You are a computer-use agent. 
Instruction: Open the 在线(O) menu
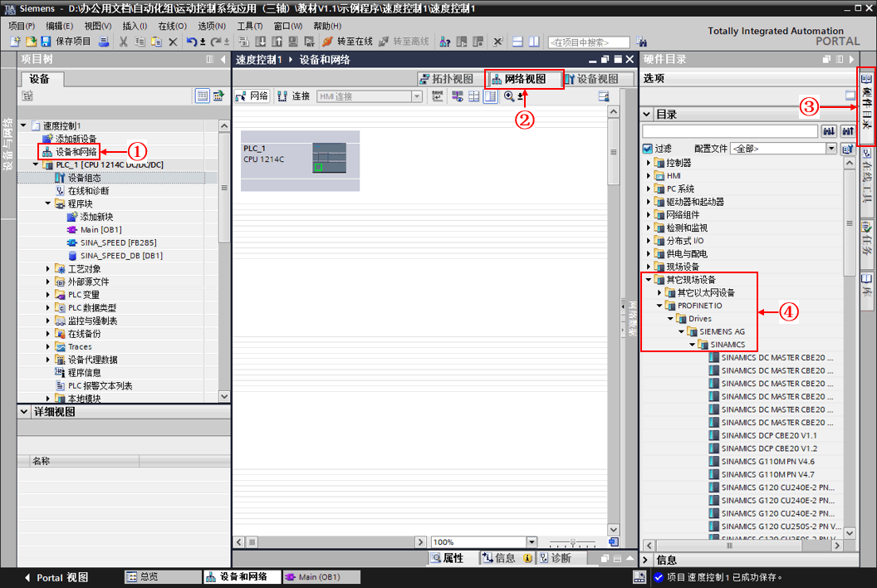click(172, 26)
